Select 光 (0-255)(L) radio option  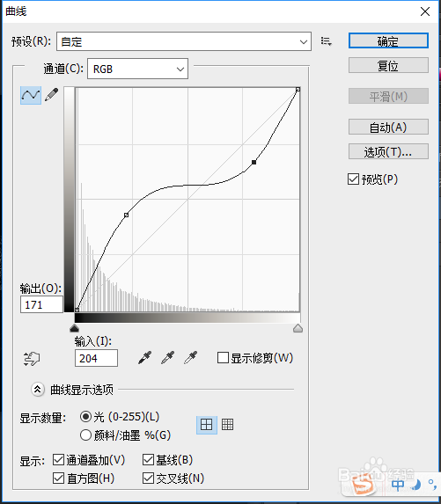[85, 417]
